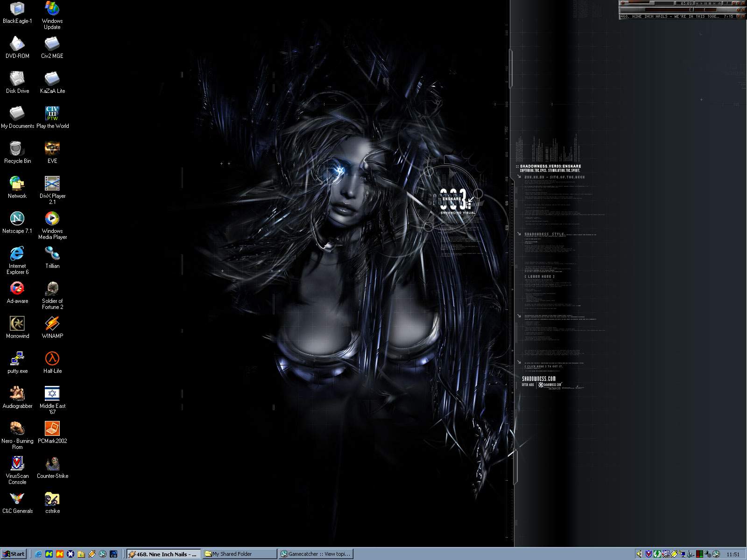Screen dimensions: 747x560
Task: Switch to the Gamecatcher Netscape window
Action: click(316, 554)
